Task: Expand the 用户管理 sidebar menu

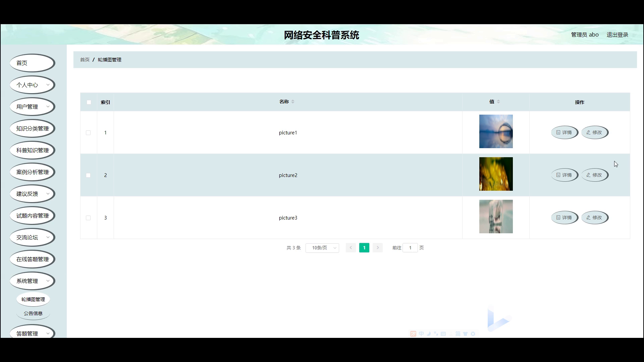Action: pos(33,107)
